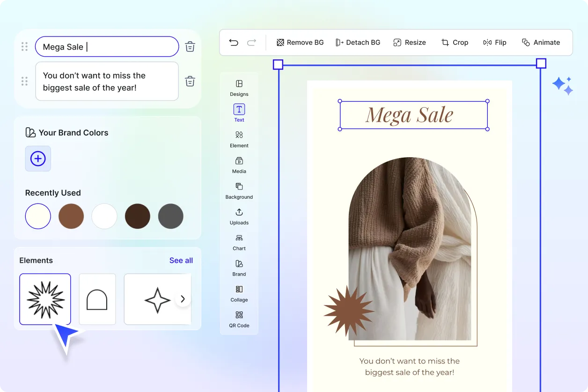
Task: Click the Animate option
Action: 541,43
